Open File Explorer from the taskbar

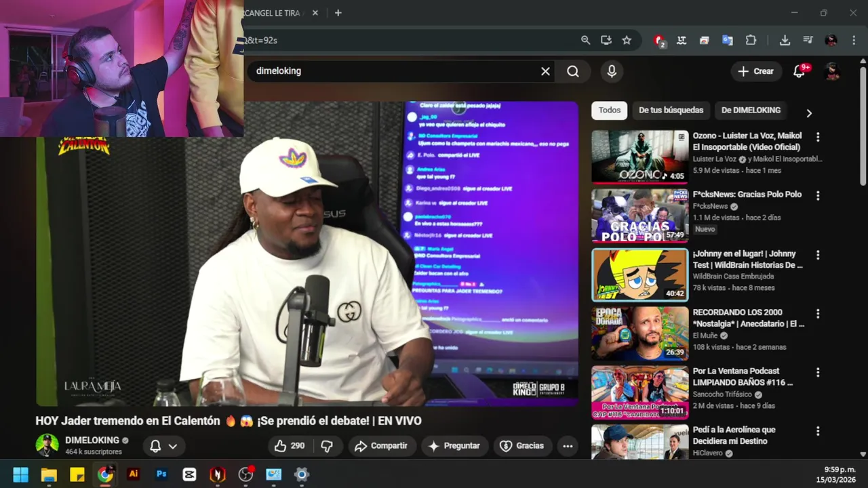pyautogui.click(x=49, y=474)
